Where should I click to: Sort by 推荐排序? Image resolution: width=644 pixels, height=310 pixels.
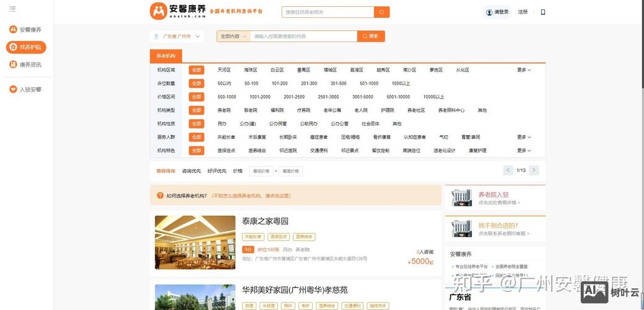point(166,171)
